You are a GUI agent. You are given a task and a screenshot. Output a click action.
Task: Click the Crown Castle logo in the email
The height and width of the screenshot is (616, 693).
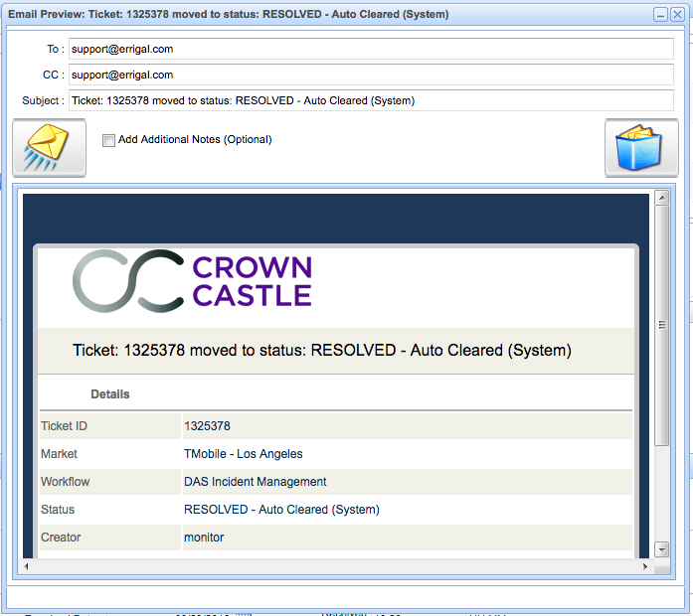[192, 281]
